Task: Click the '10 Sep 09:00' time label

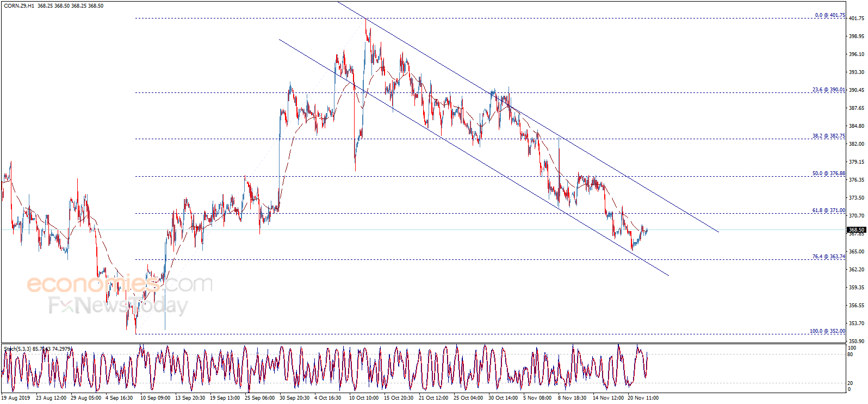Action: point(155,398)
